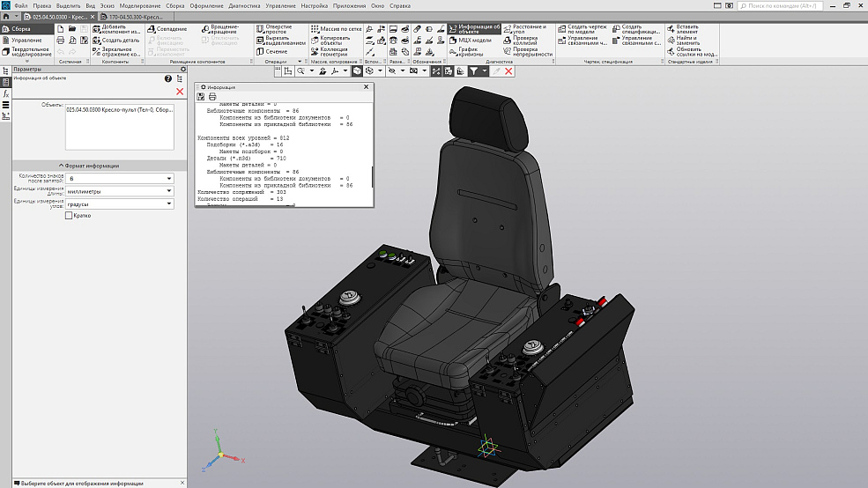This screenshot has width=868, height=488.
Task: Open decimal places dropdown showing 6
Action: [x=118, y=179]
